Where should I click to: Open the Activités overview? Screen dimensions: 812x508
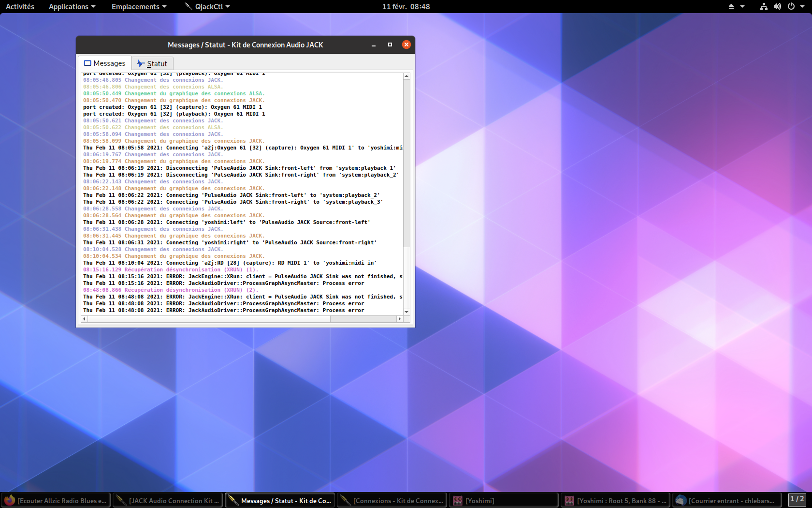(x=20, y=6)
